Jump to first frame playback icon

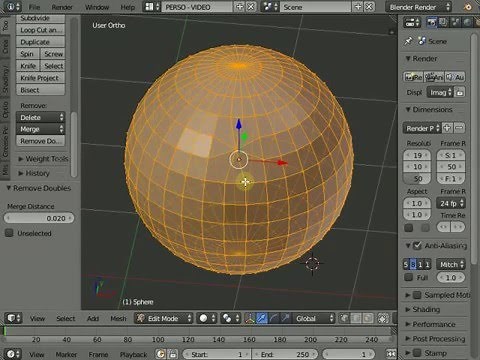[391, 354]
